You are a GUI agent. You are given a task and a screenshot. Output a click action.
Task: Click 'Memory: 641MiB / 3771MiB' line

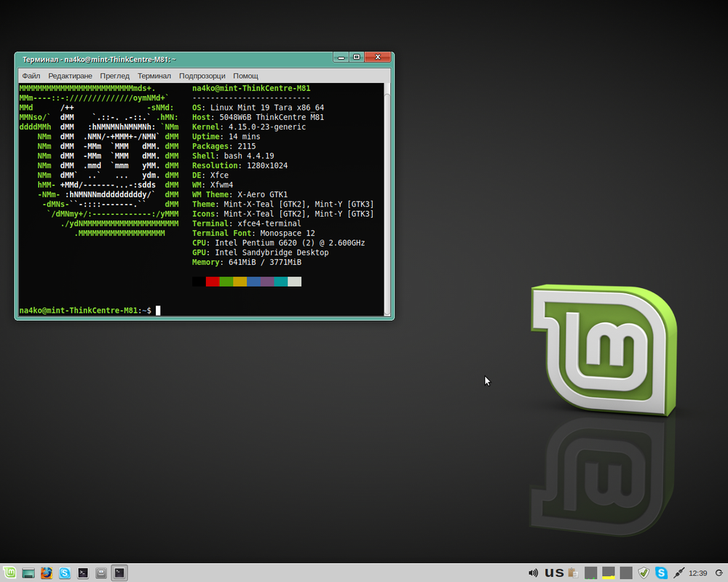247,262
